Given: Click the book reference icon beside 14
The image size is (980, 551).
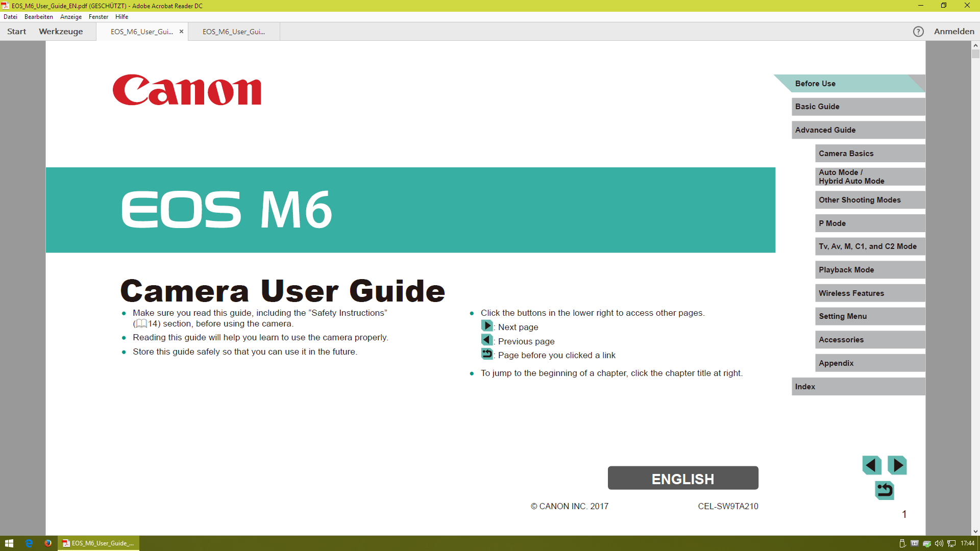Looking at the screenshot, I should pyautogui.click(x=141, y=324).
